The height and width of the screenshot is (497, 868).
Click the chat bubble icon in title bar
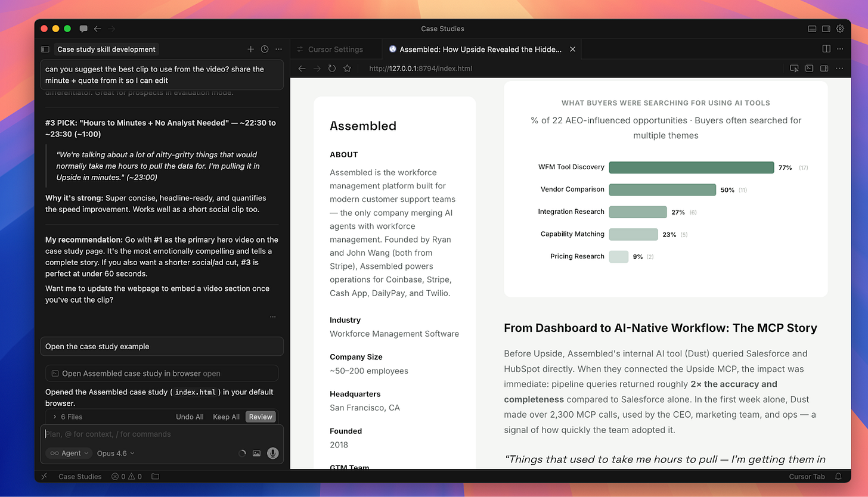coord(83,29)
